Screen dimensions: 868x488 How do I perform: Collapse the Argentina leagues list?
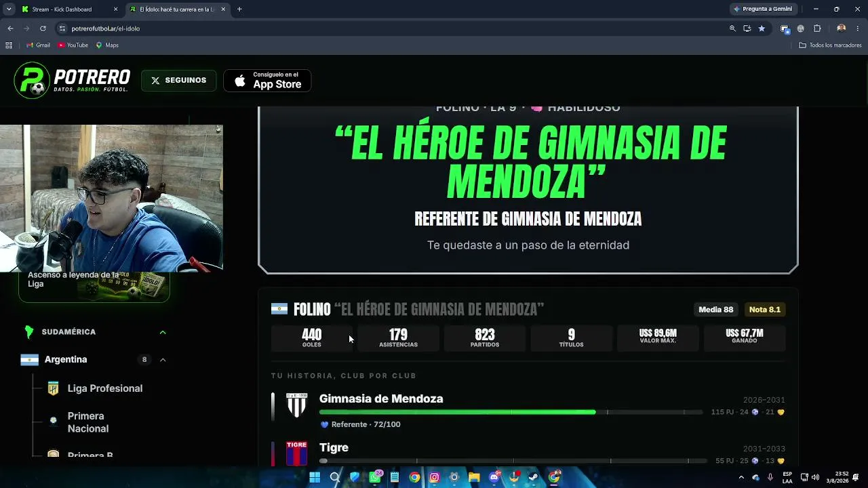pyautogui.click(x=163, y=360)
